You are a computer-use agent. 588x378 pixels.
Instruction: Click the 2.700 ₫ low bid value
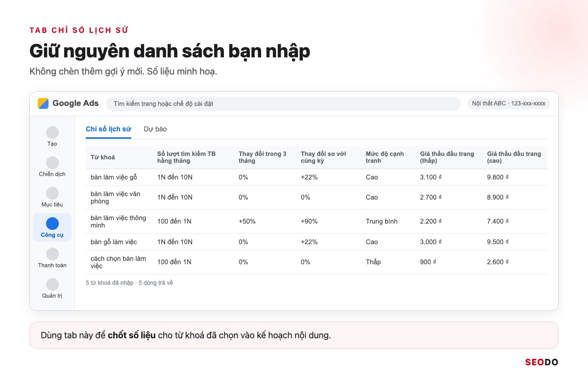(x=431, y=198)
